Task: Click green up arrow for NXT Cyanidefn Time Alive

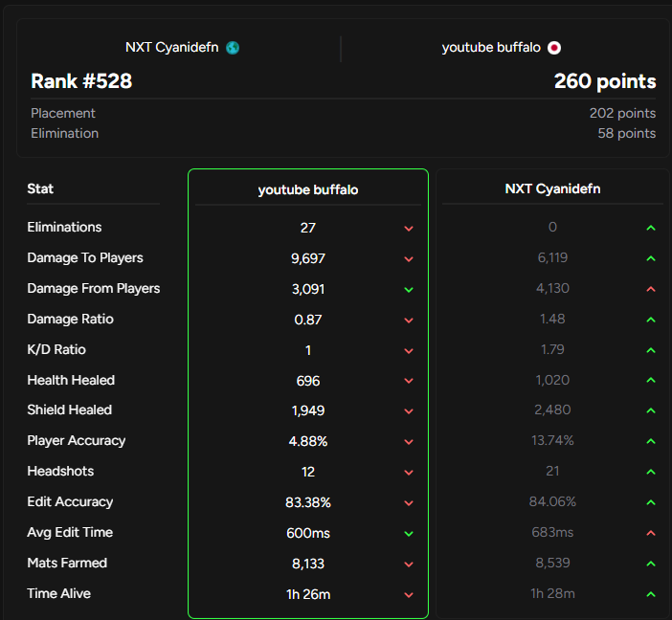Action: click(x=651, y=594)
